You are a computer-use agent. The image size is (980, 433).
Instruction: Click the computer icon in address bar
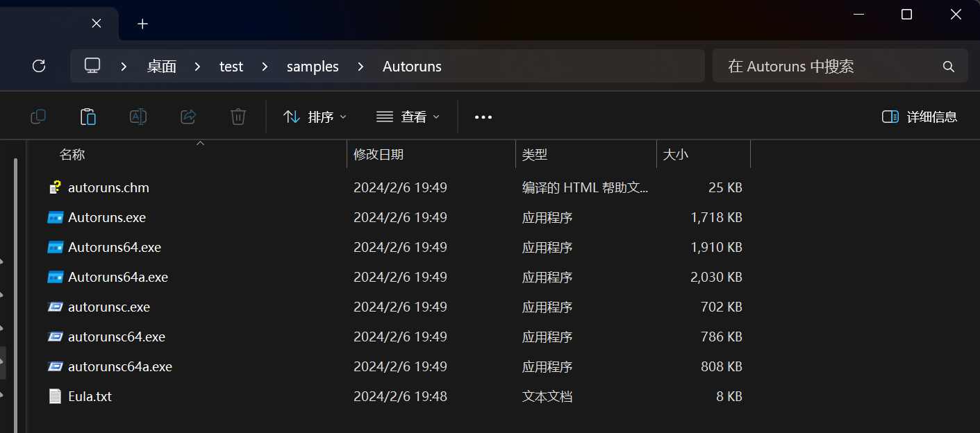pos(92,66)
